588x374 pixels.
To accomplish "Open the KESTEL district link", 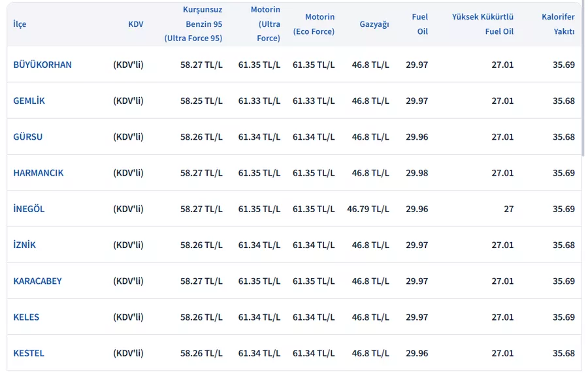I will (x=29, y=353).
